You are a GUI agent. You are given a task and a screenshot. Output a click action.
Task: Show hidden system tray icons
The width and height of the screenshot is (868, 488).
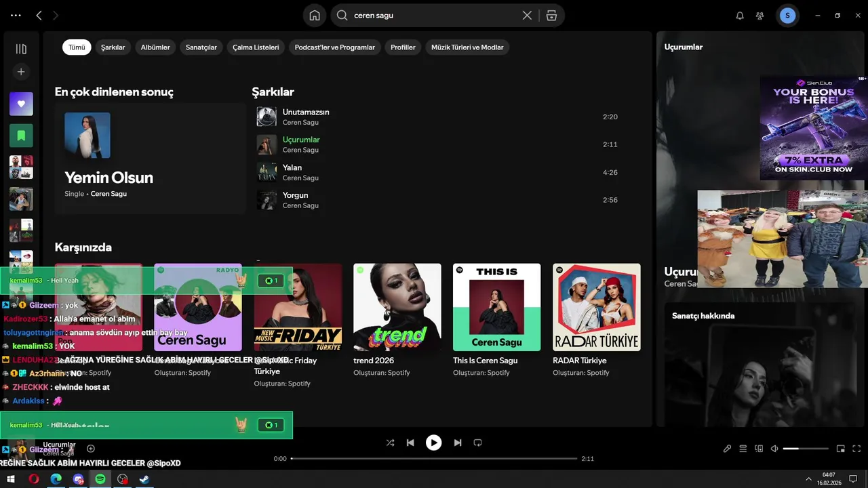point(808,479)
